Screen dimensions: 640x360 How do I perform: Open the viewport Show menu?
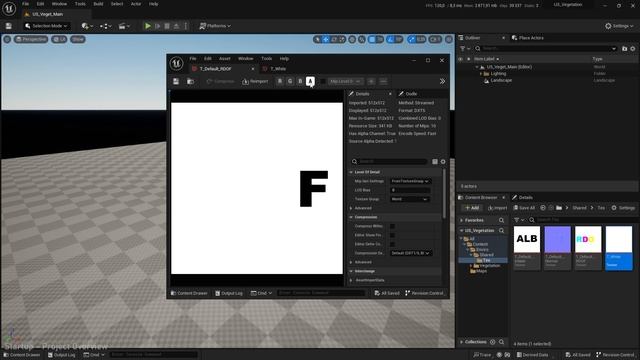78,39
